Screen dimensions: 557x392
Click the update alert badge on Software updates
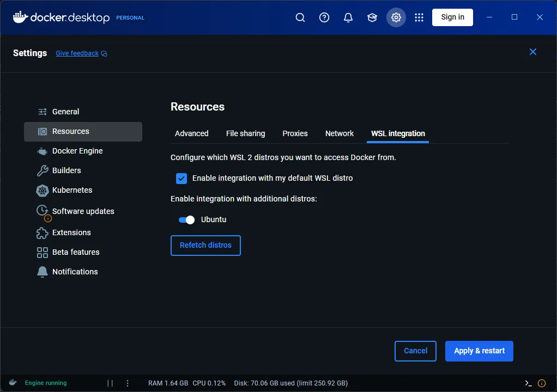click(x=48, y=218)
